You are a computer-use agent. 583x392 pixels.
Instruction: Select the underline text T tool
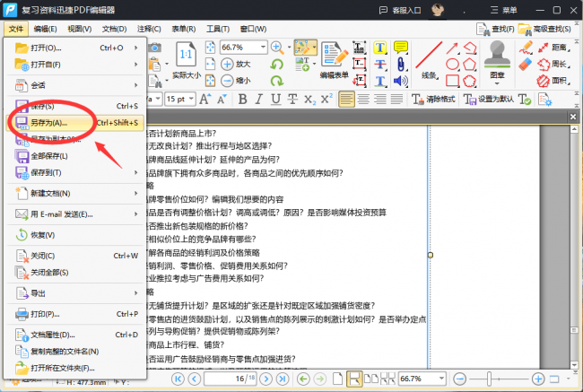[380, 81]
